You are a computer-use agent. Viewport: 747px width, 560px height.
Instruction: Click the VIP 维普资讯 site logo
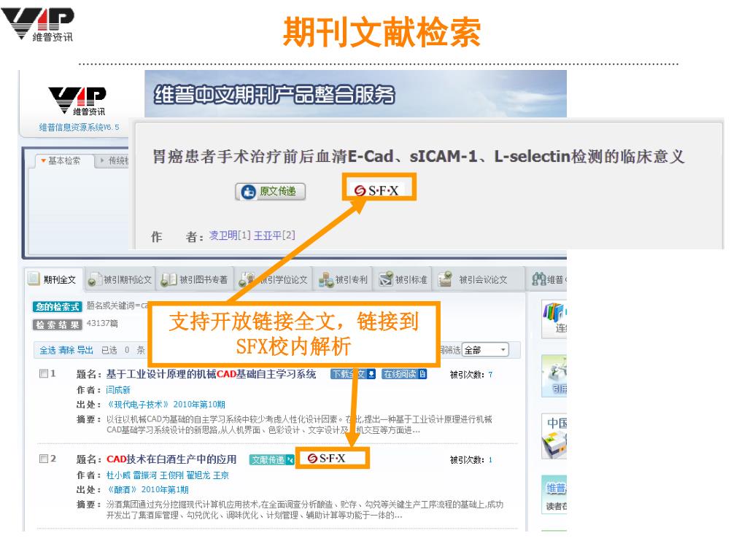(x=77, y=101)
